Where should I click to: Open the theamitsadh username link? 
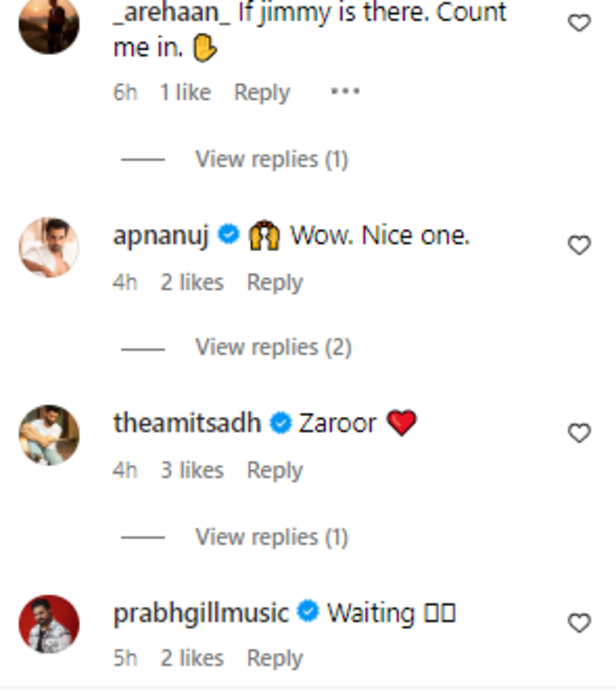click(x=188, y=424)
